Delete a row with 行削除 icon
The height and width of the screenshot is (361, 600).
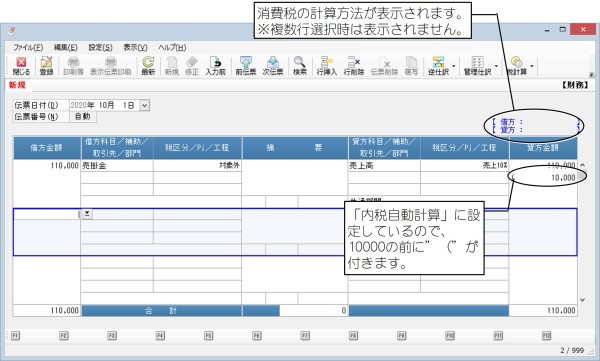(x=354, y=66)
